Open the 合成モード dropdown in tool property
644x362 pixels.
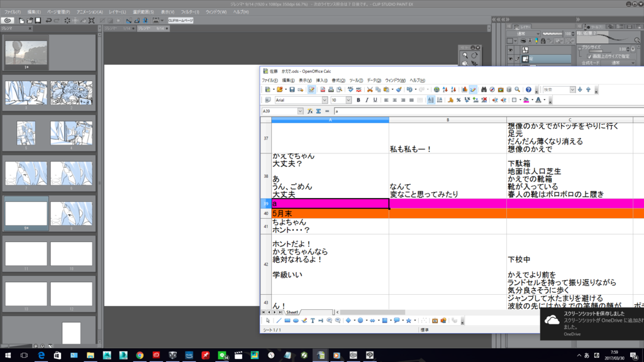click(x=618, y=63)
